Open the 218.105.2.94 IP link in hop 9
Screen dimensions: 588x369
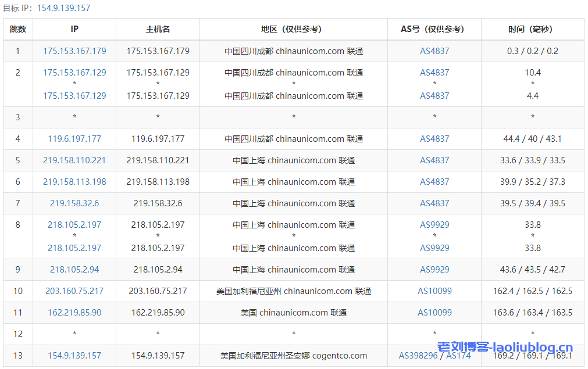tap(74, 270)
